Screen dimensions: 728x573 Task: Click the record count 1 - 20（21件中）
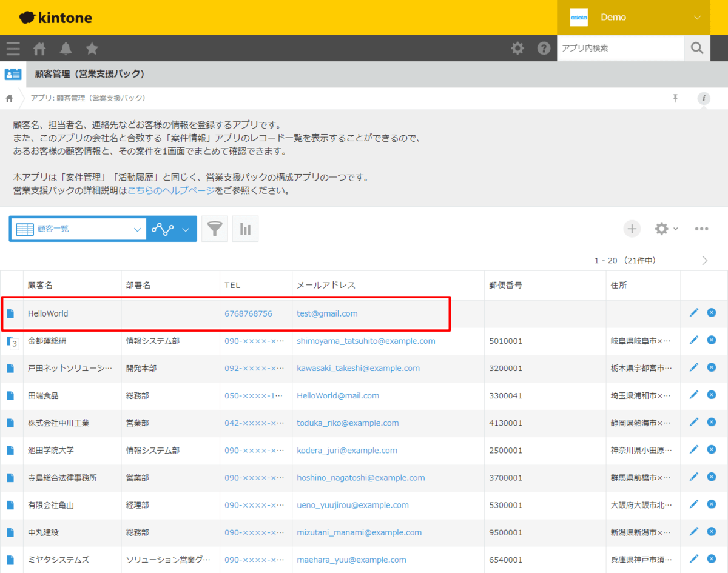[625, 261]
